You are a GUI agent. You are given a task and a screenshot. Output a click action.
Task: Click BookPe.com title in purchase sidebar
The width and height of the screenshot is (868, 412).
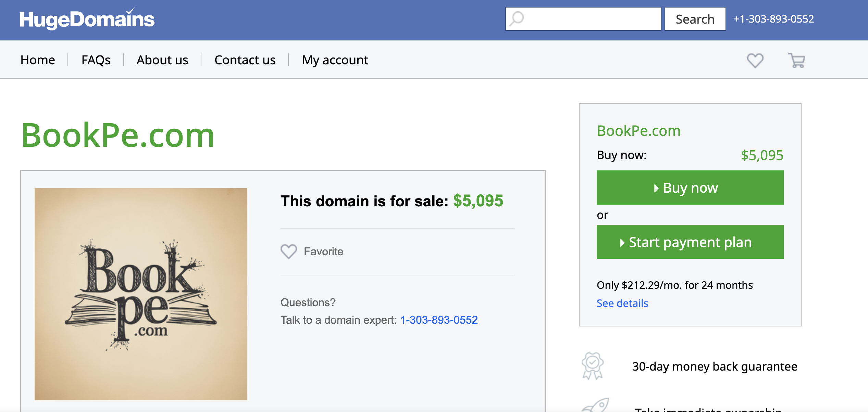[638, 131]
